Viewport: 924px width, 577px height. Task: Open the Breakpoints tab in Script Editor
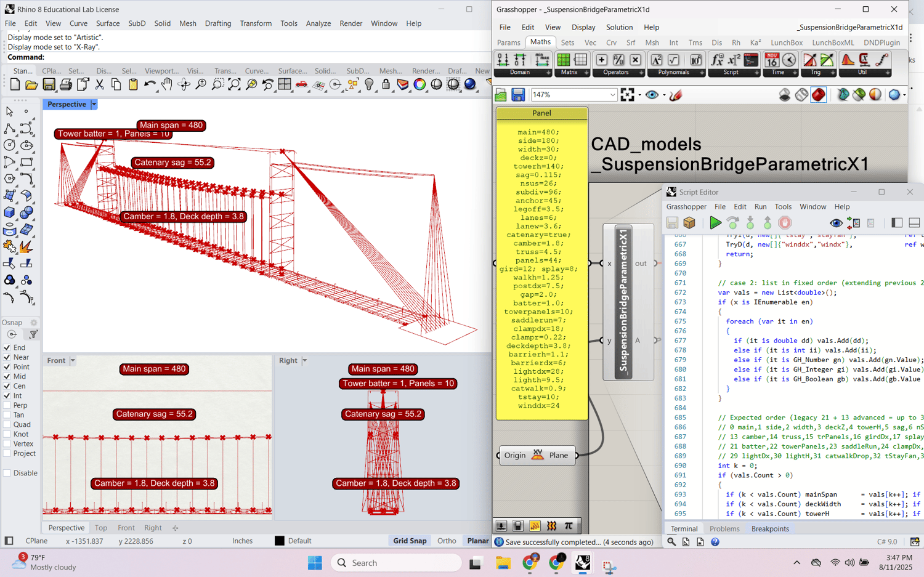pyautogui.click(x=770, y=529)
